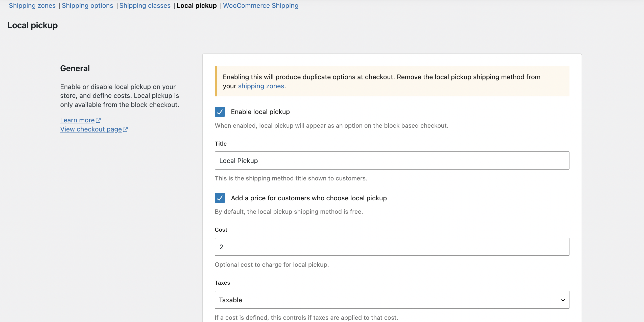Viewport: 644px width, 322px height.
Task: Click the Local pickup page heading
Action: click(32, 25)
